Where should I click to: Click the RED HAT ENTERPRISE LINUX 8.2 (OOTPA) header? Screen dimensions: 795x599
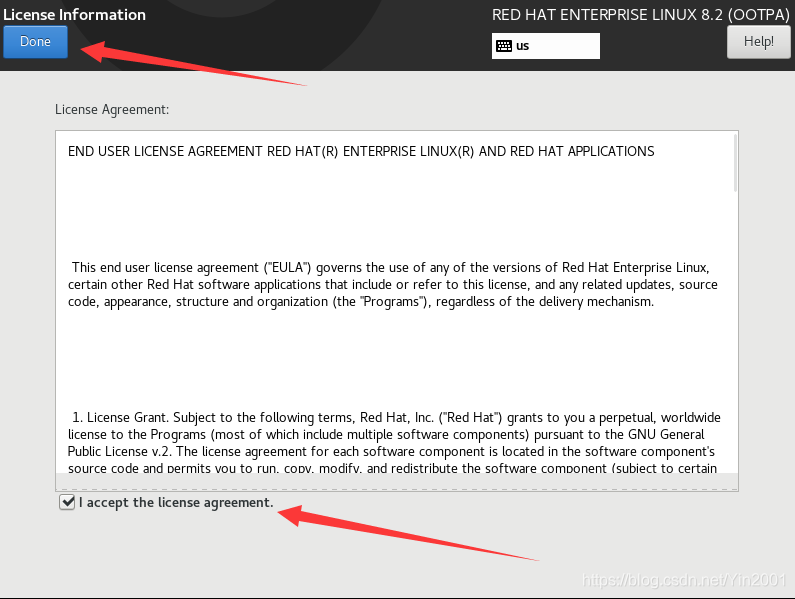tap(641, 15)
